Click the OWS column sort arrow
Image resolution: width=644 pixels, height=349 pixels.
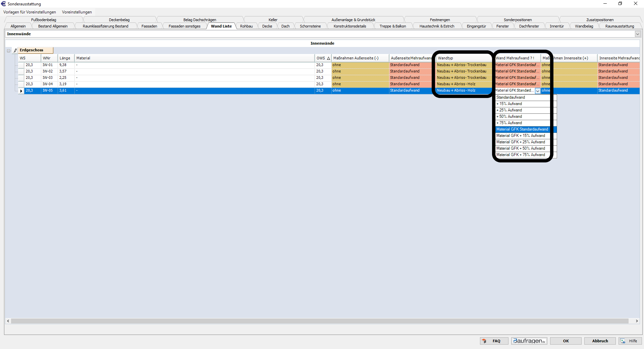328,58
